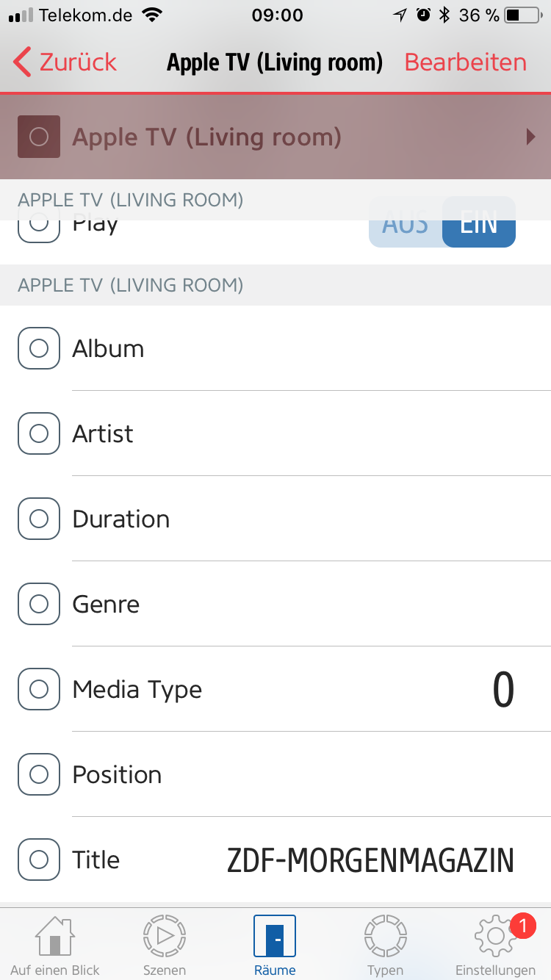Viewport: 551px width, 980px height.
Task: Switch Play to EIN
Action: 479,224
